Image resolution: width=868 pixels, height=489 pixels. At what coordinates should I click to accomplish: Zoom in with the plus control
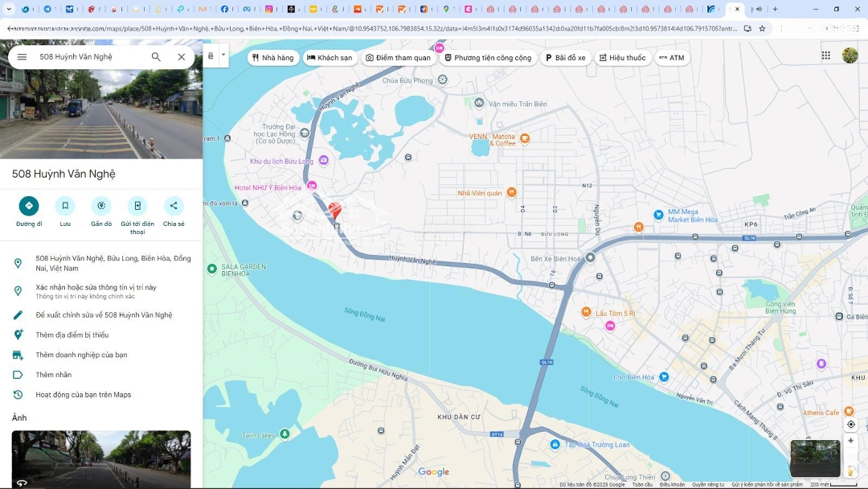[x=850, y=441]
